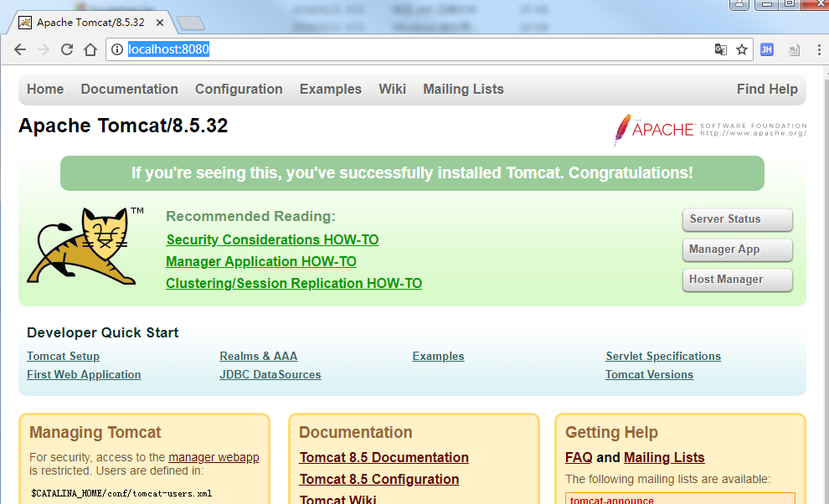
Task: Open the blue JH extension icon
Action: point(766,49)
